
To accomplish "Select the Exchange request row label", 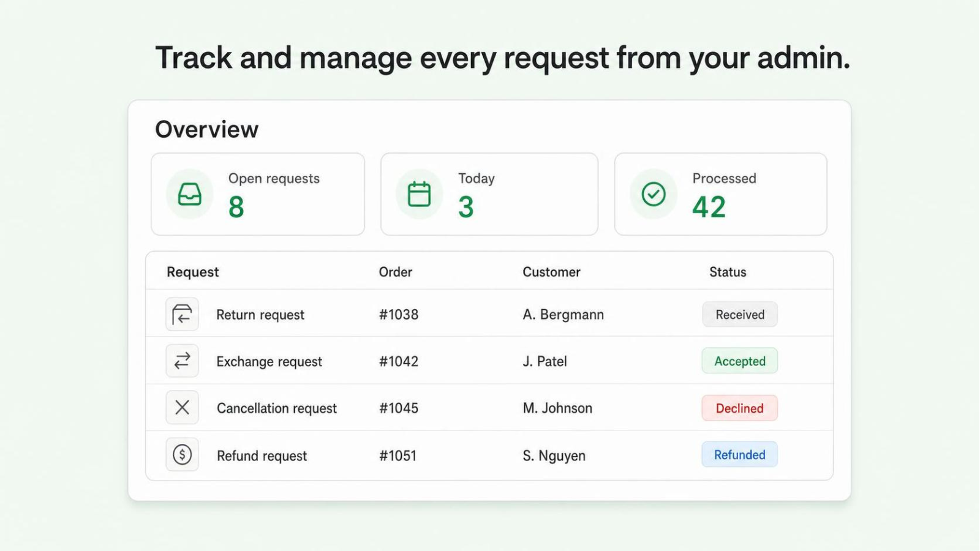I will [x=269, y=361].
